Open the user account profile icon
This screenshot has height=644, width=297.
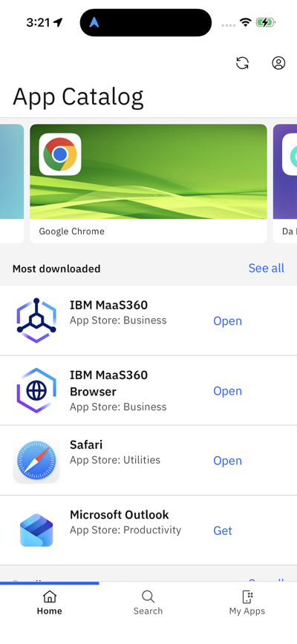pos(278,63)
